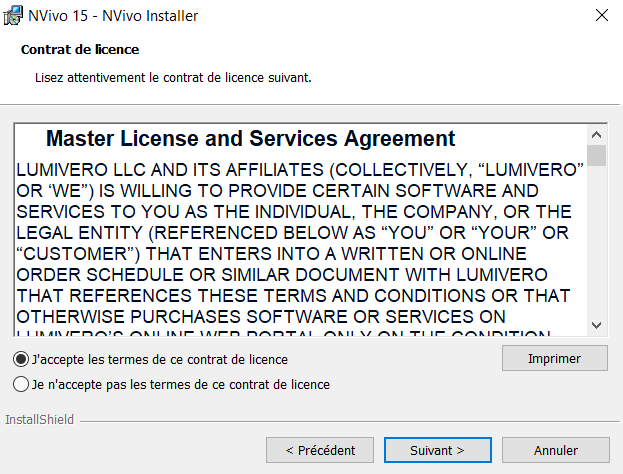The height and width of the screenshot is (474, 623).
Task: Cancel installation with the Annuler button
Action: point(556,450)
